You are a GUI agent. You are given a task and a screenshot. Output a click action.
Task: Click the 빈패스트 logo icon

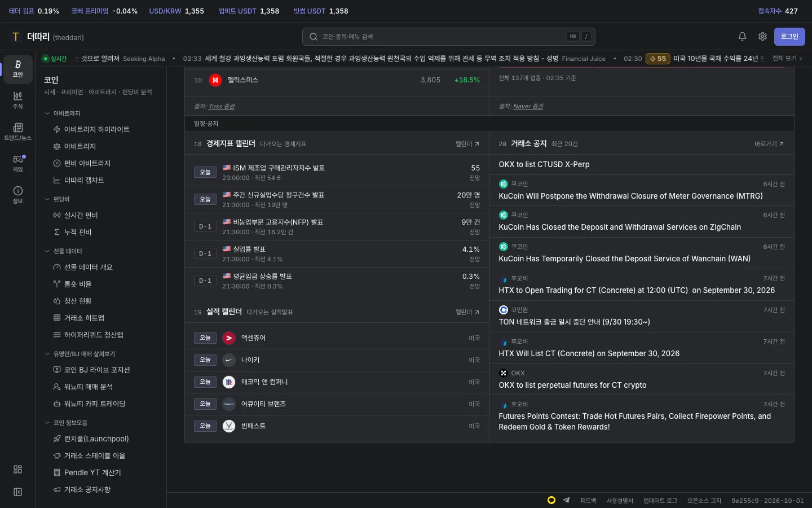(228, 426)
